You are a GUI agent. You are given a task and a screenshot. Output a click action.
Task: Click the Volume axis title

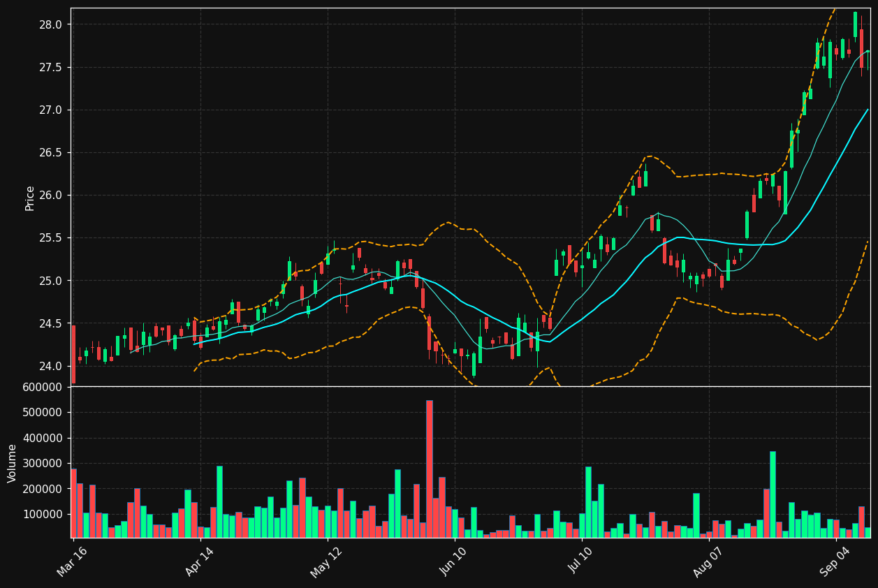point(13,463)
